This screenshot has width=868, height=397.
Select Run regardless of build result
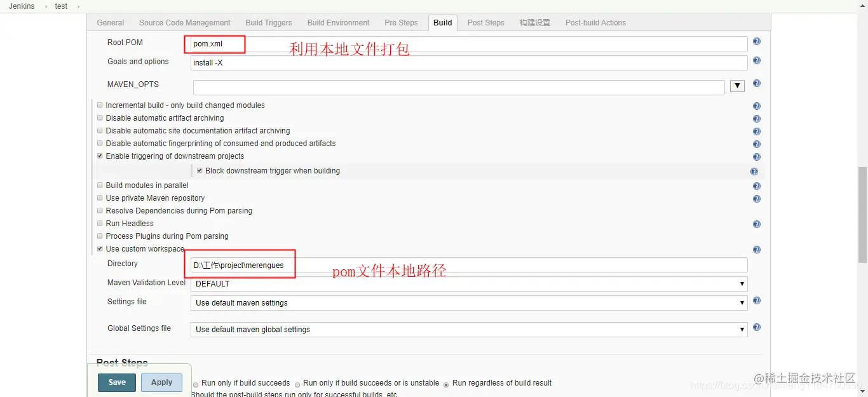446,385
